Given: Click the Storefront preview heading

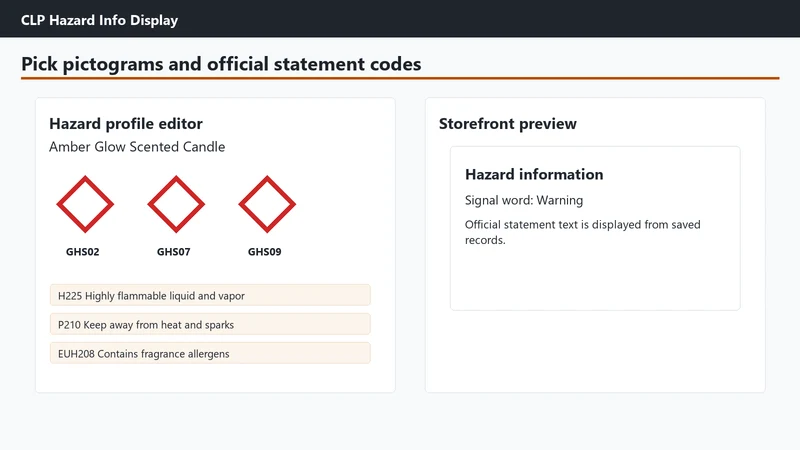Looking at the screenshot, I should [x=508, y=123].
